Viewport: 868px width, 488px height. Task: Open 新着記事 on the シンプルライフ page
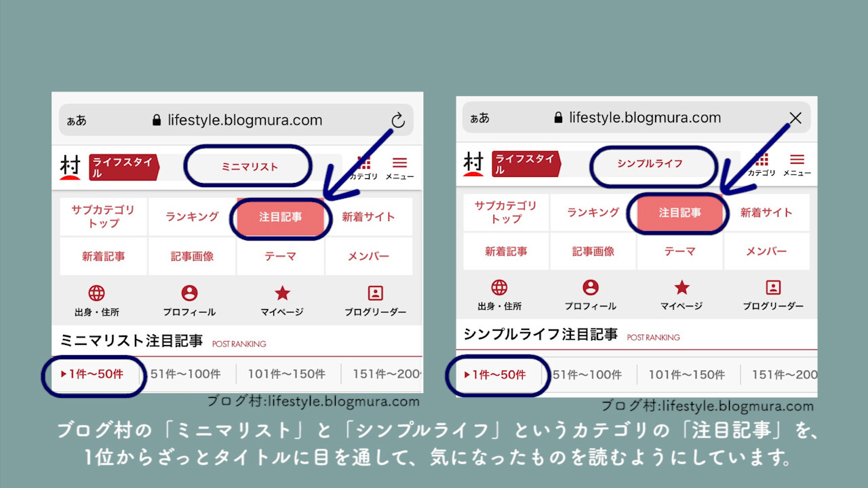(x=506, y=251)
